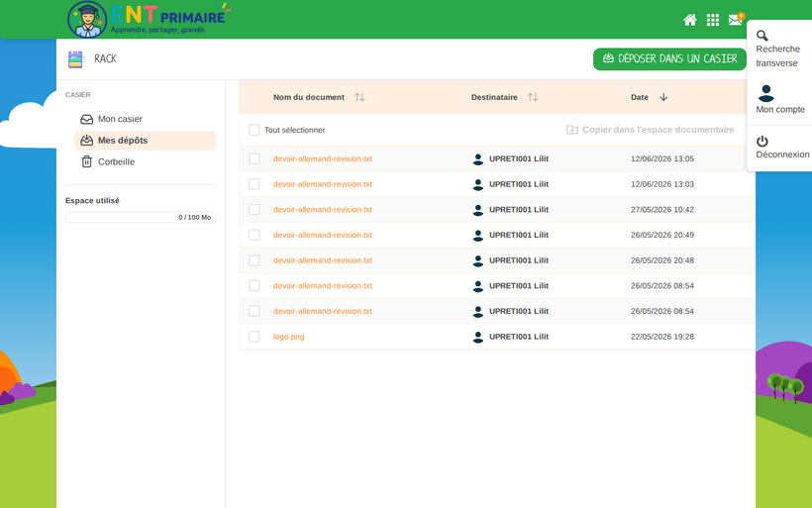Click Déposer dans un casier button
This screenshot has width=812, height=508.
[x=669, y=59]
